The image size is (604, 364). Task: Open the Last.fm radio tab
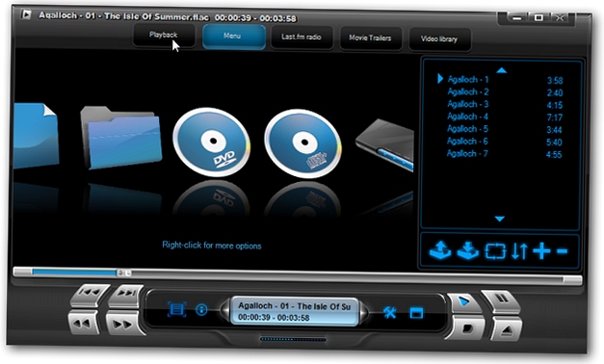pos(302,38)
